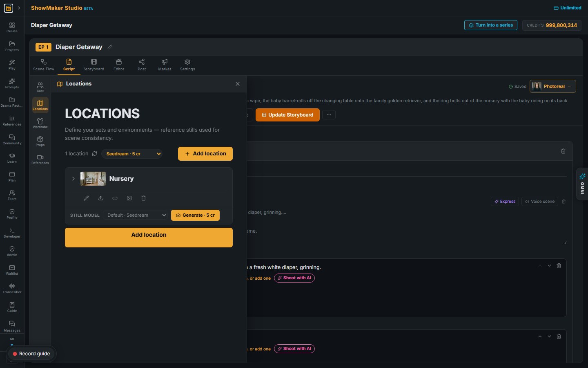Image resolution: width=588 pixels, height=368 pixels.
Task: Click the Voice scene button
Action: tap(540, 202)
